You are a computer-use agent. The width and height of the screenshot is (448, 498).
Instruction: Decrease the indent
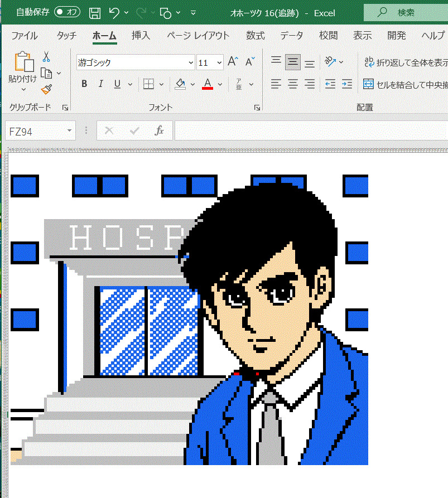(330, 84)
